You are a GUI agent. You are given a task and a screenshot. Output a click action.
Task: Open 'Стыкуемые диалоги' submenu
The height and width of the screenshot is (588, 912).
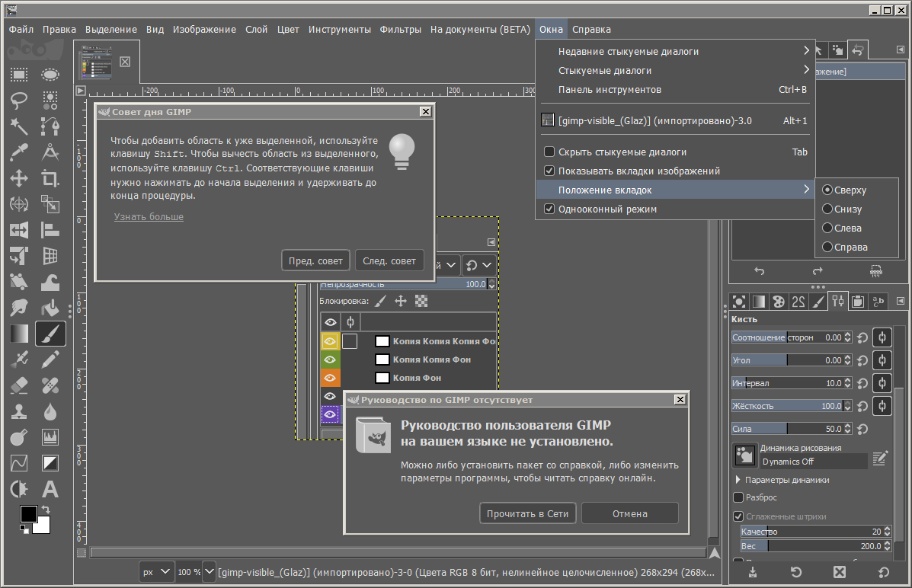point(675,70)
